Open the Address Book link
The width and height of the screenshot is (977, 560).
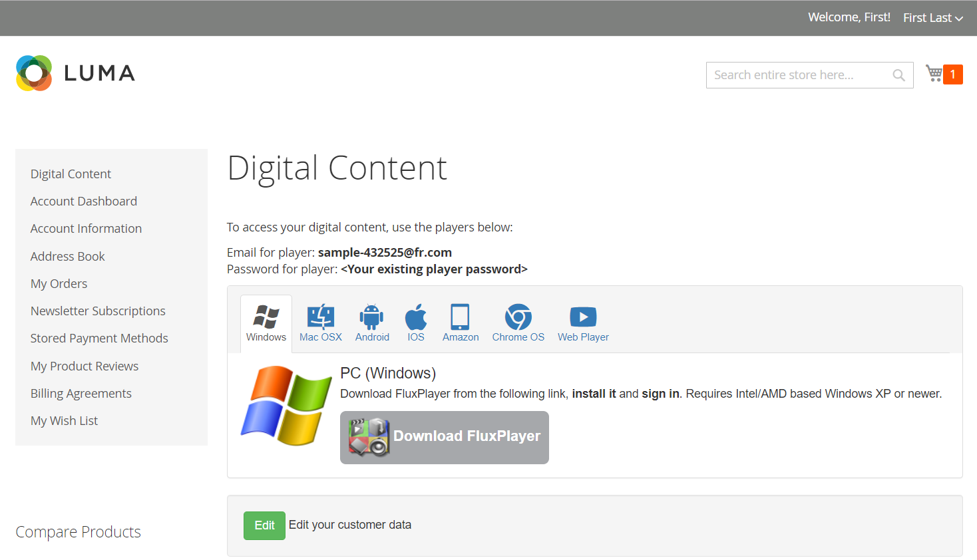(68, 257)
